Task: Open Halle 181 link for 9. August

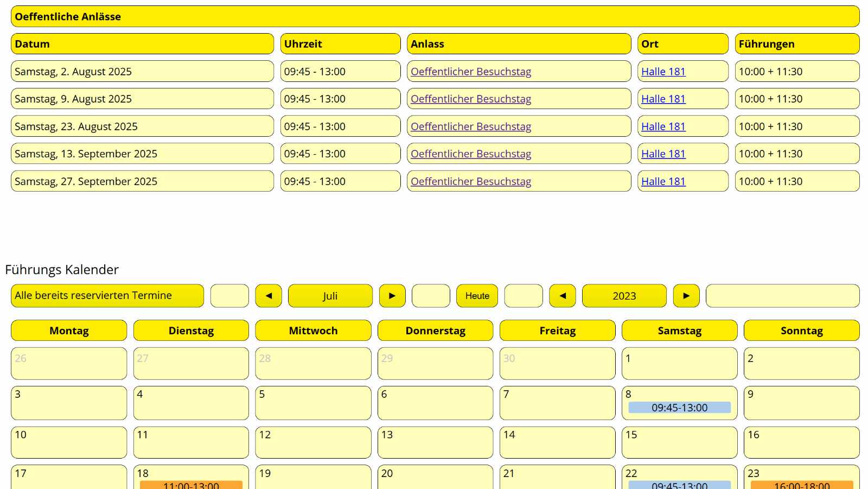Action: pyautogui.click(x=663, y=99)
